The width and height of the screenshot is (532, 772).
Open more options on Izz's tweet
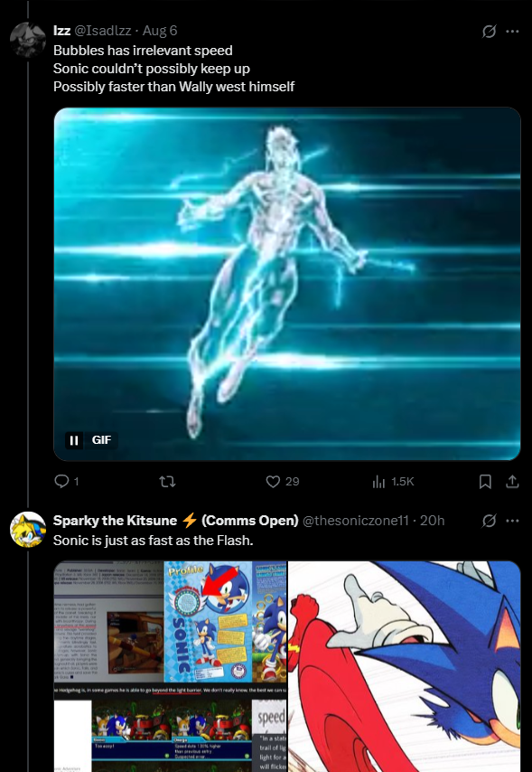[512, 31]
